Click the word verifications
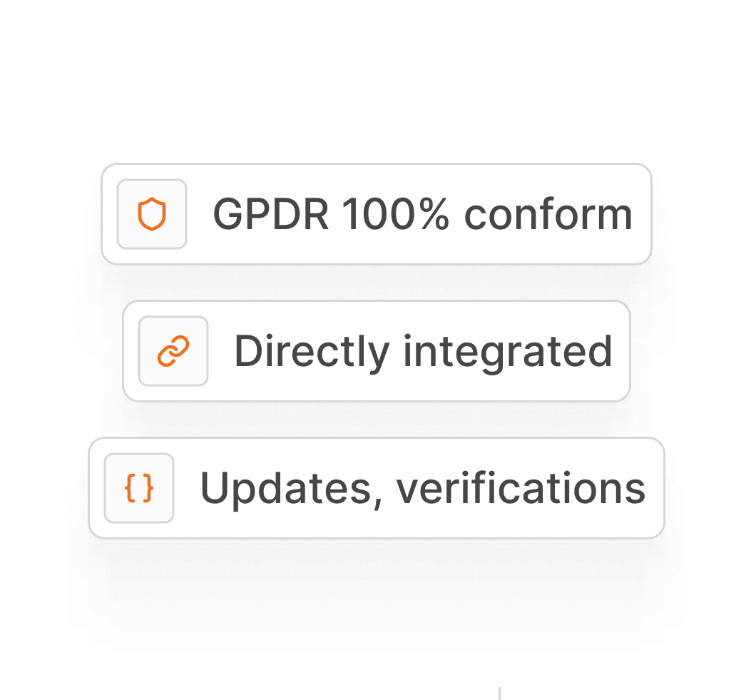Image resolution: width=751 pixels, height=700 pixels. click(x=521, y=487)
